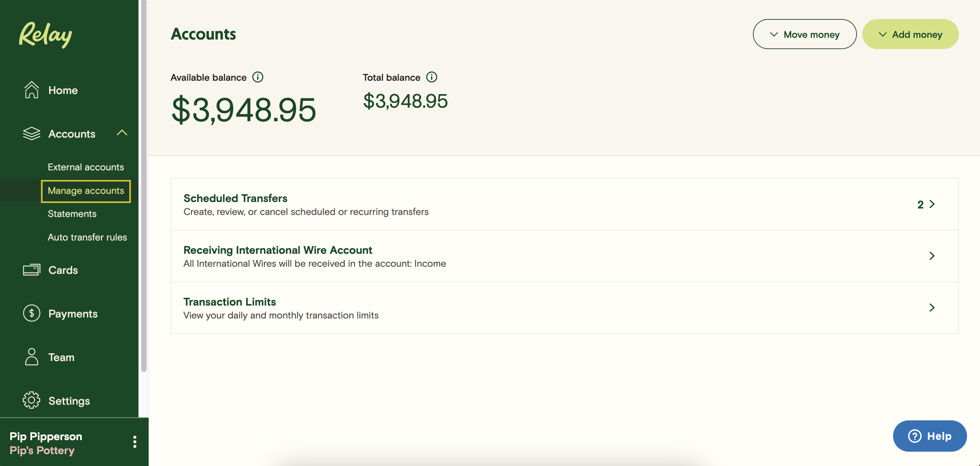This screenshot has width=980, height=466.
Task: Open the Add money dropdown
Action: [x=910, y=34]
